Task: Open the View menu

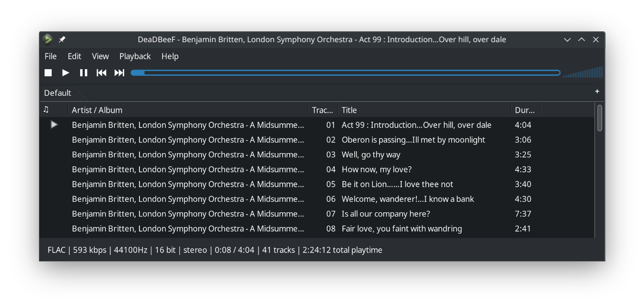Action: (x=100, y=56)
